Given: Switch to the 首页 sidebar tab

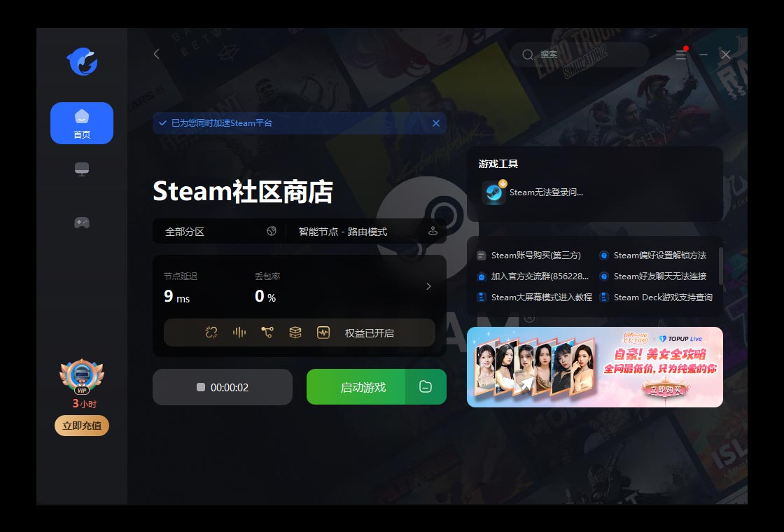Looking at the screenshot, I should (x=82, y=122).
